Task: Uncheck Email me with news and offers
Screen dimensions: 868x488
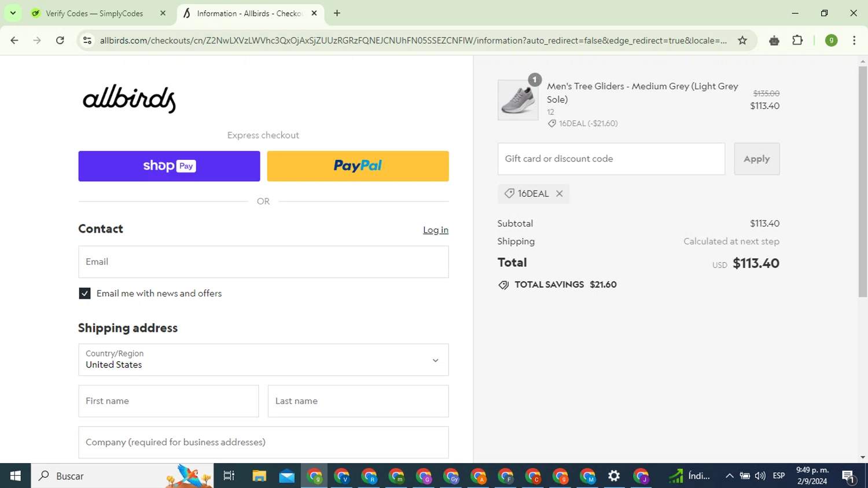Action: tap(84, 293)
